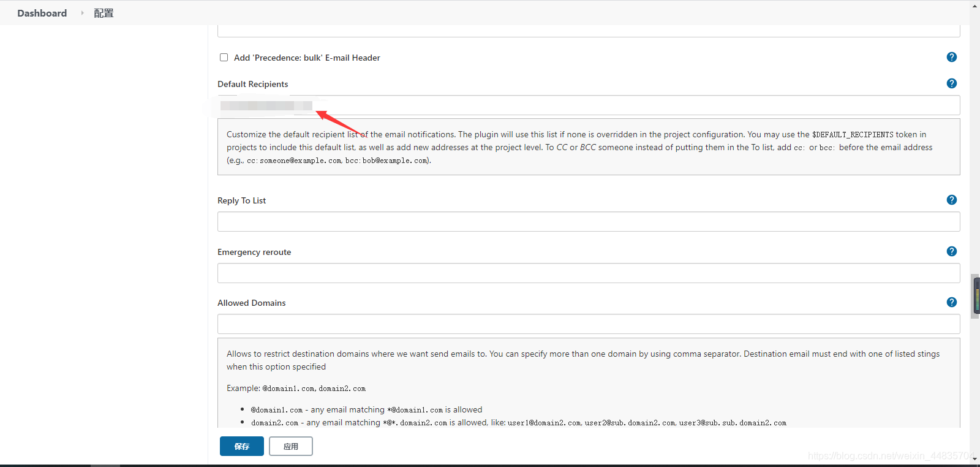Click the text field above the Precedence checkbox
This screenshot has height=467, width=980.
click(589, 31)
